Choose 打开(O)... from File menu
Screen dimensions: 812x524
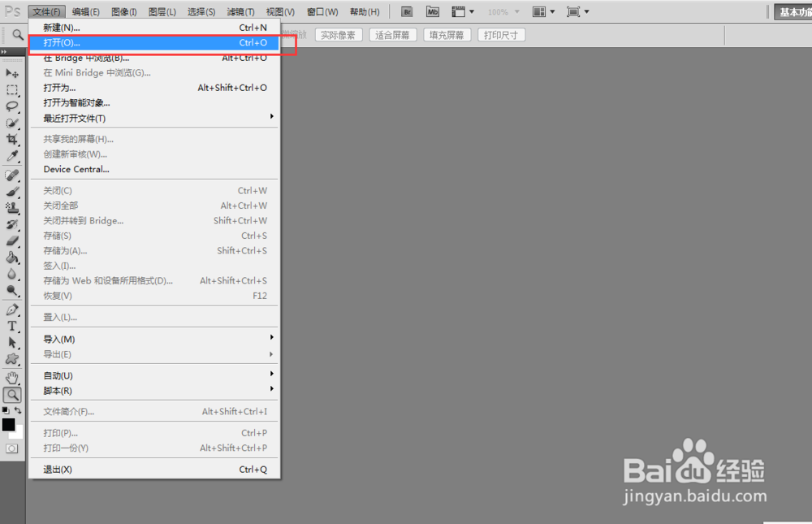(154, 42)
